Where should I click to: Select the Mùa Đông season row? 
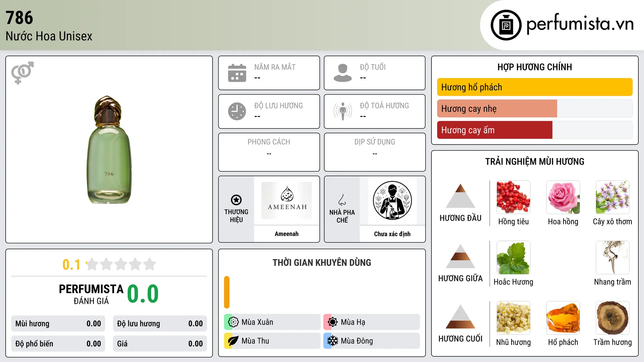[x=371, y=341]
